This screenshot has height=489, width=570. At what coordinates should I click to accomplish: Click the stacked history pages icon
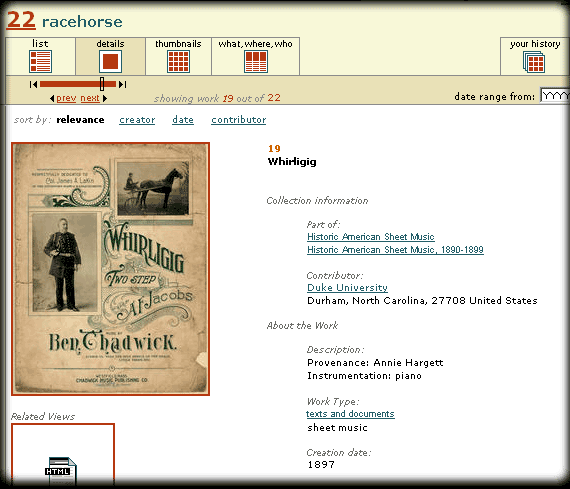534,62
